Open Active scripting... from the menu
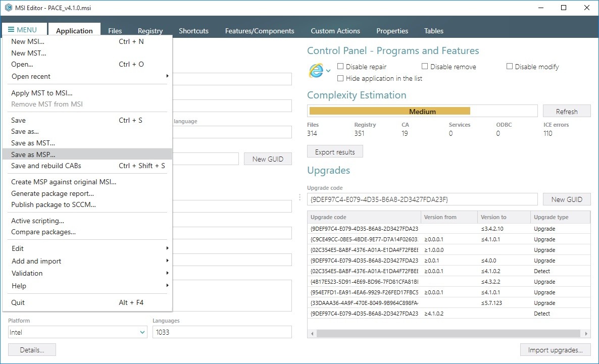Screen dimensions: 599x364 point(87,221)
